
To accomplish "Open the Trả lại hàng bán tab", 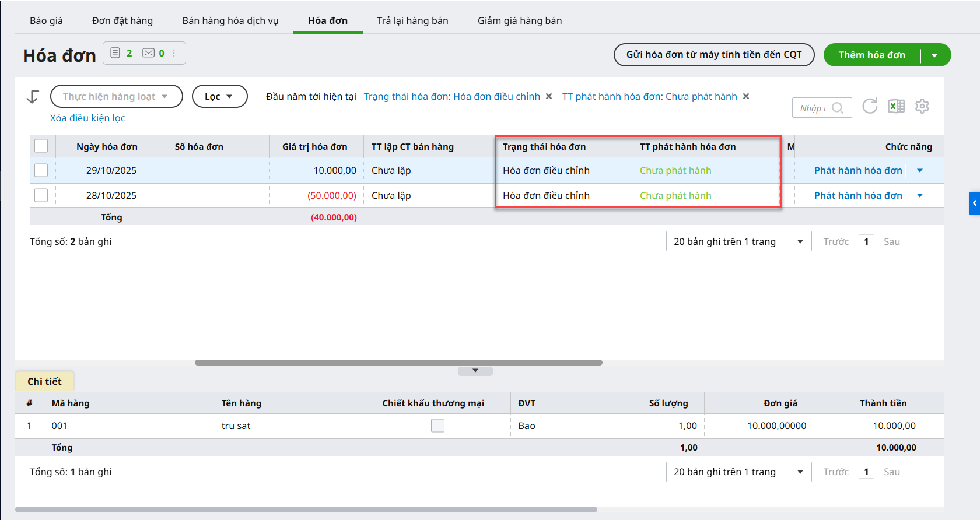I will (412, 20).
